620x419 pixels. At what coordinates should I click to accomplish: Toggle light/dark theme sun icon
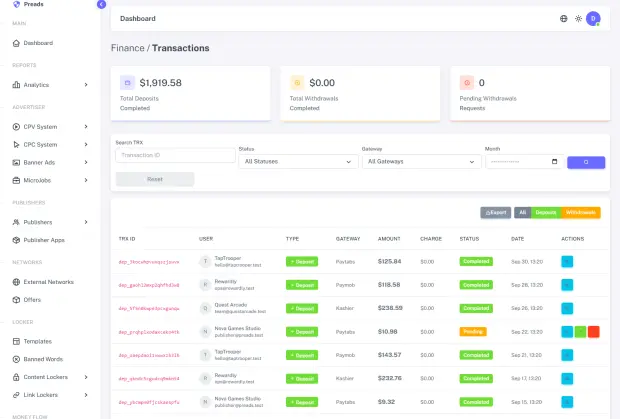coord(578,19)
